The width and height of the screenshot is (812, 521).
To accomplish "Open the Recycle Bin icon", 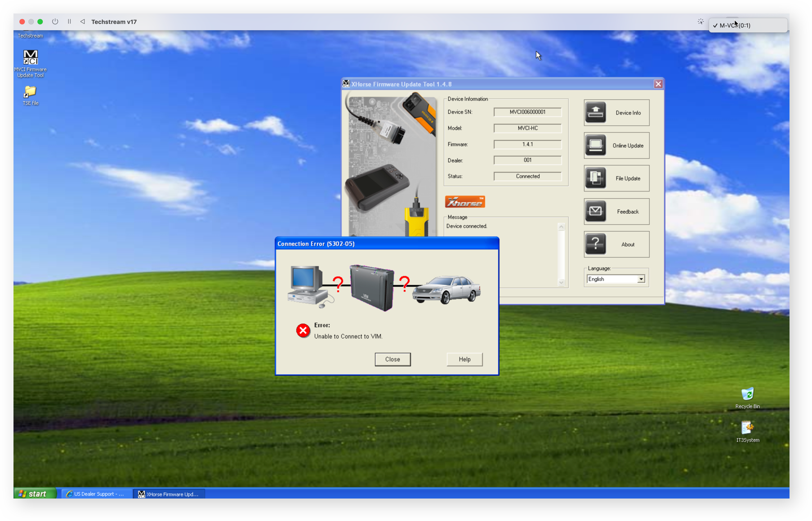I will 747,398.
